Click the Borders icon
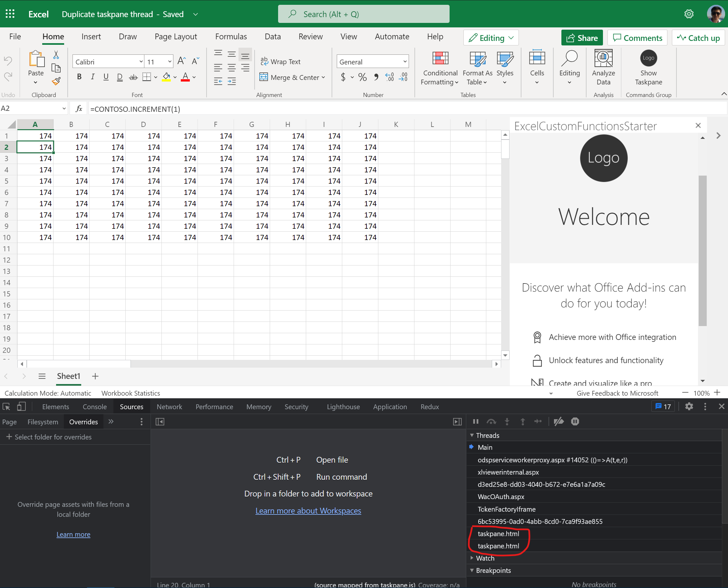Screen dimensions: 728x588 146,77
